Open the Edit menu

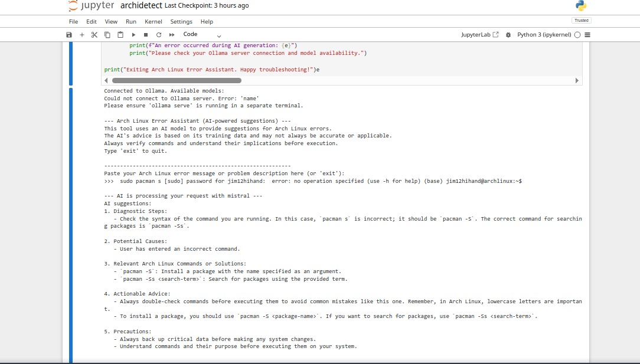click(x=92, y=22)
